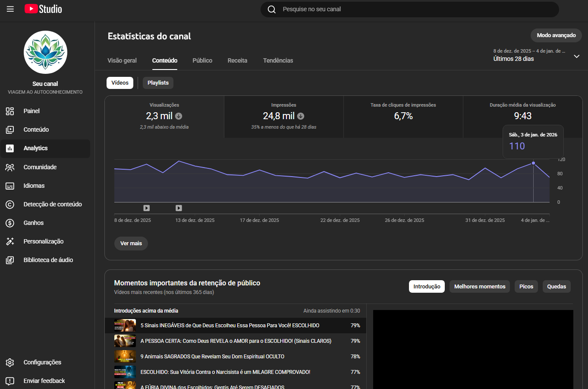The image size is (588, 389).
Task: Click the "22 de dez. de 2025" axis label
Action: (x=340, y=220)
